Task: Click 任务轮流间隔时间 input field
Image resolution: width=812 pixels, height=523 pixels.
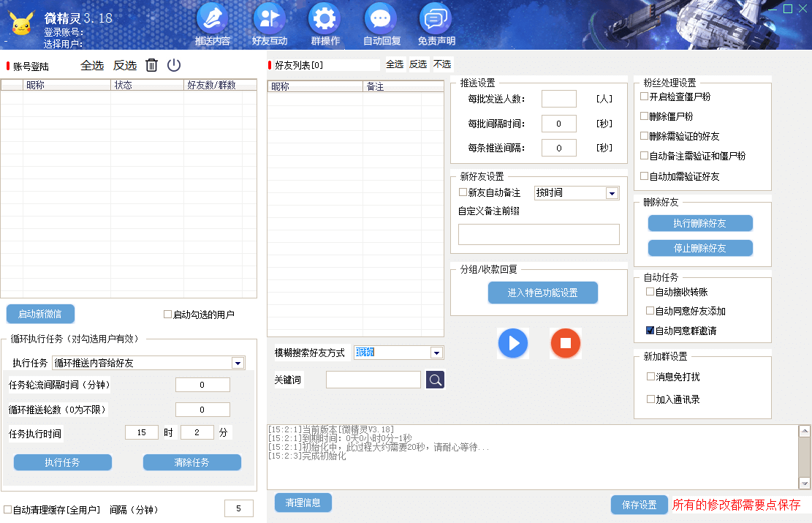Action: pyautogui.click(x=202, y=385)
